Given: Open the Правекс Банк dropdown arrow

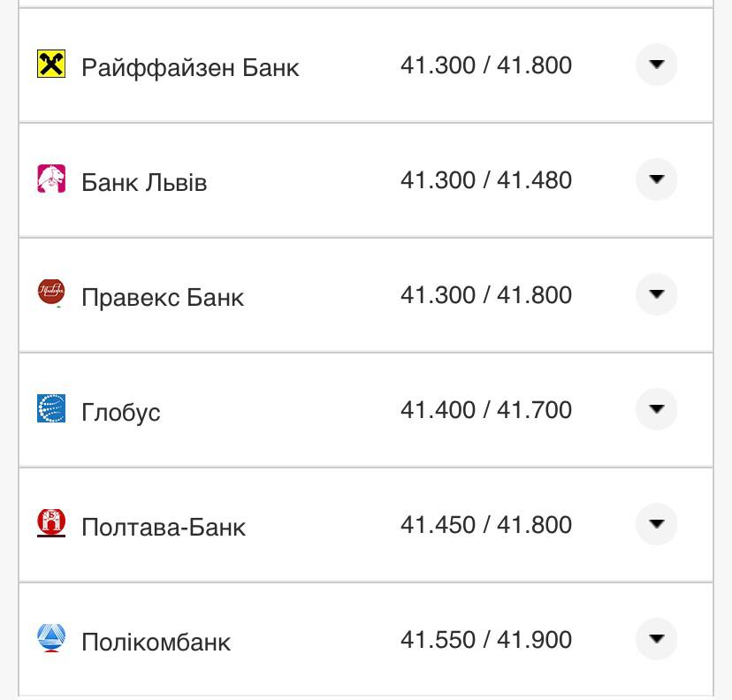Looking at the screenshot, I should click(x=656, y=294).
